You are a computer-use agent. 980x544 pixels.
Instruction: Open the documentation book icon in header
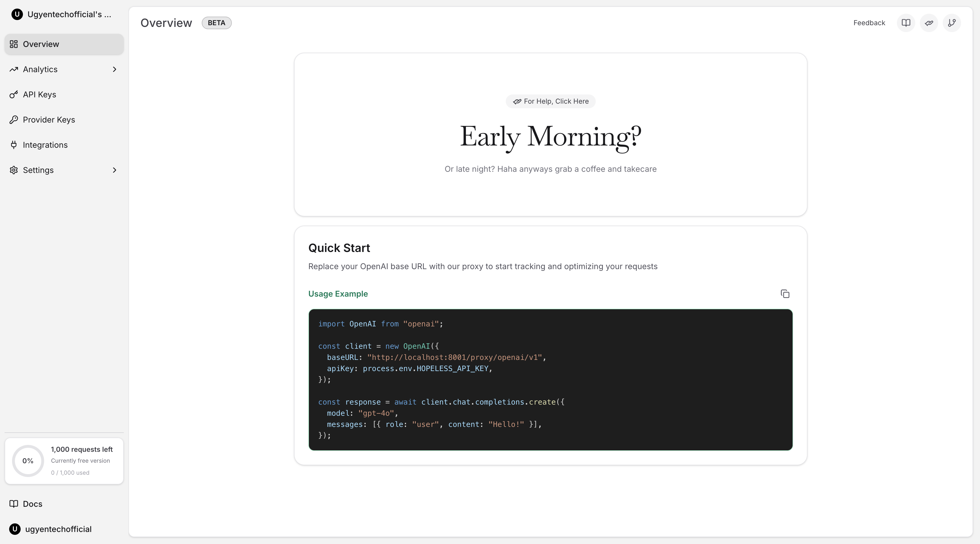(906, 23)
